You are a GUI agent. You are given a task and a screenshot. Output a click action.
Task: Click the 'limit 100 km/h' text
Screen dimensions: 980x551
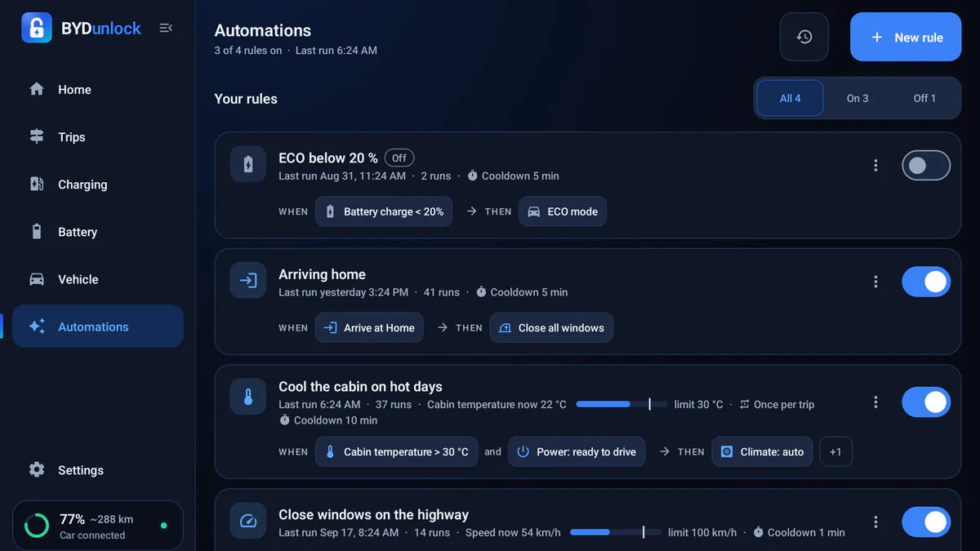click(x=702, y=532)
